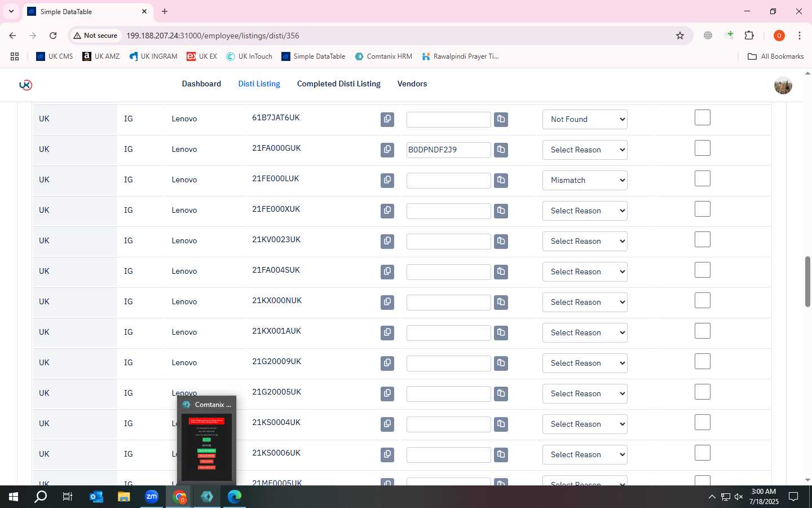Copy the 21FA000GUK part number
812x508 pixels.
coord(387,150)
